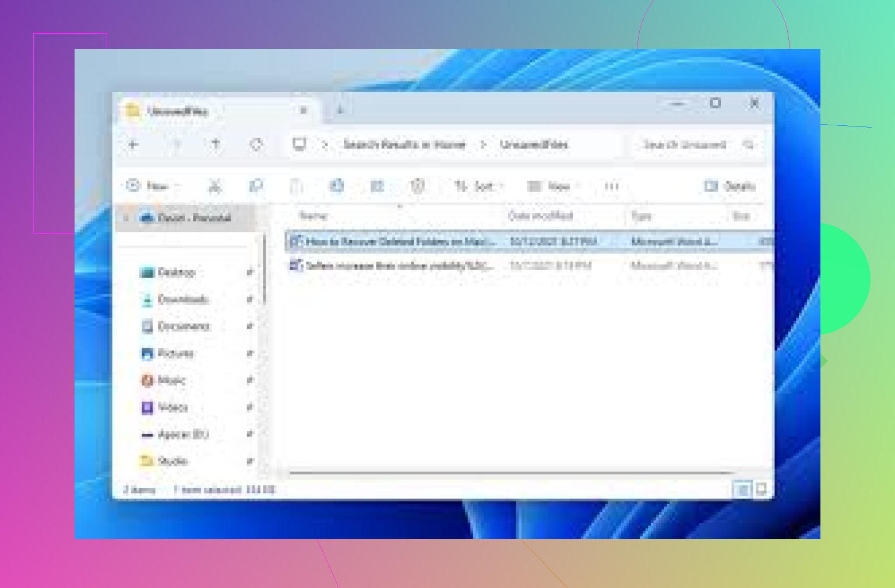This screenshot has width=895, height=588.
Task: Click the Share icon in toolbar
Action: tap(377, 186)
